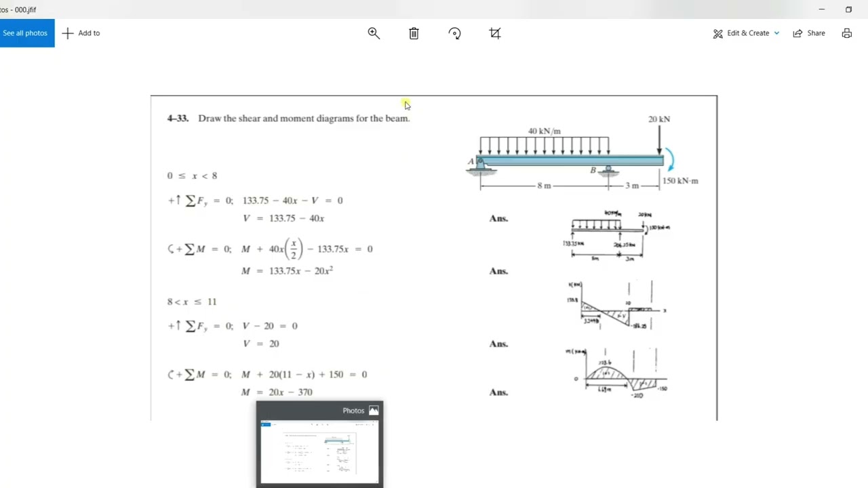868x488 pixels.
Task: Select the Photos taskbar preview thumbnail
Action: 319,451
